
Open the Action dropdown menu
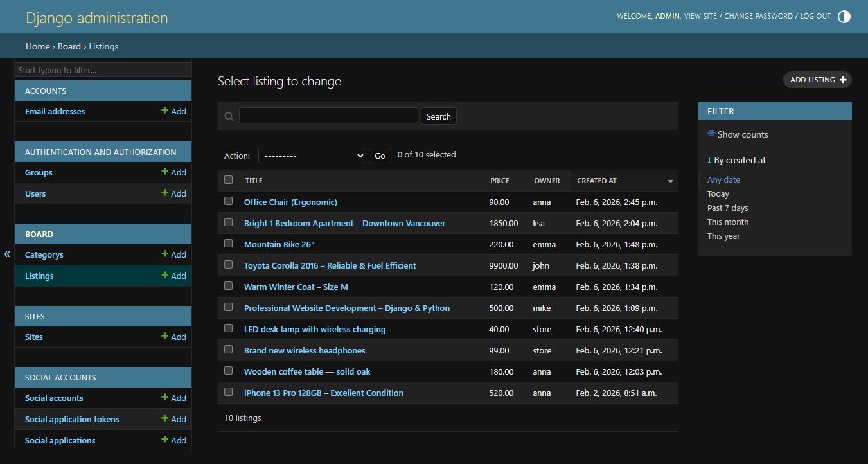click(x=312, y=156)
